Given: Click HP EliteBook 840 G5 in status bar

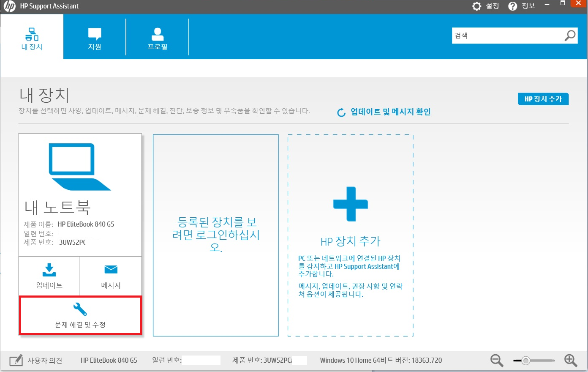Looking at the screenshot, I should pos(109,360).
